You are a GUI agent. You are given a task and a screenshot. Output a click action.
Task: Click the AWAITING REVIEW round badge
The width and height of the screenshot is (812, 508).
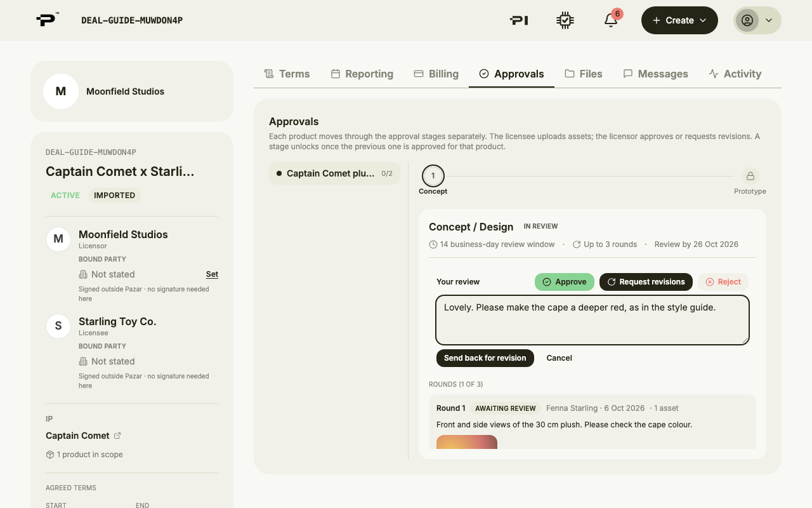pyautogui.click(x=506, y=408)
